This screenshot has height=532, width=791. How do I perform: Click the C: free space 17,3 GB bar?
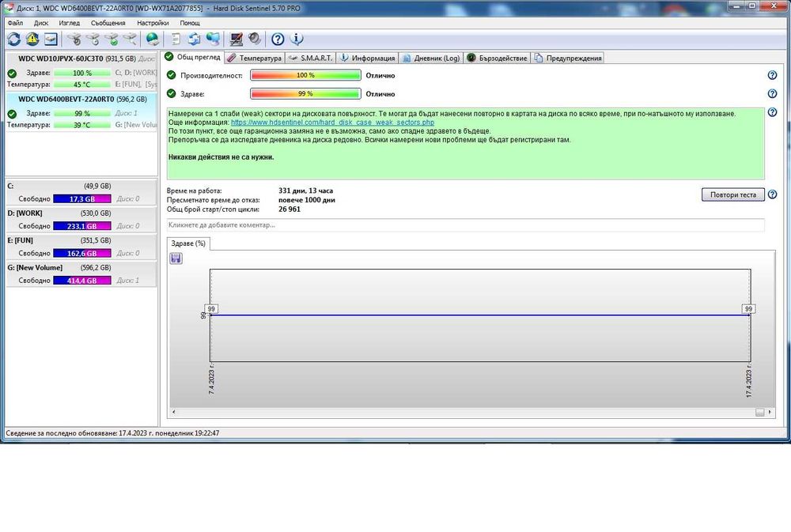pyautogui.click(x=82, y=198)
